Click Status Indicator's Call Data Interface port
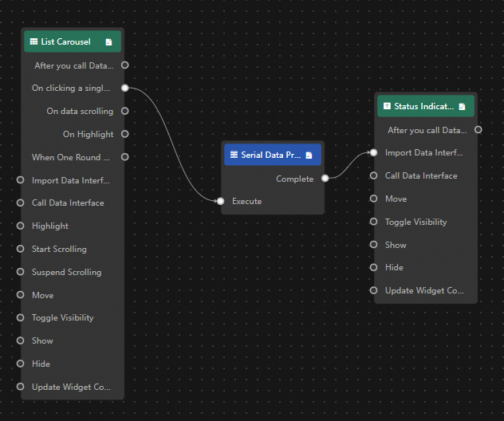Screen dimensions: 504x421 coord(374,175)
